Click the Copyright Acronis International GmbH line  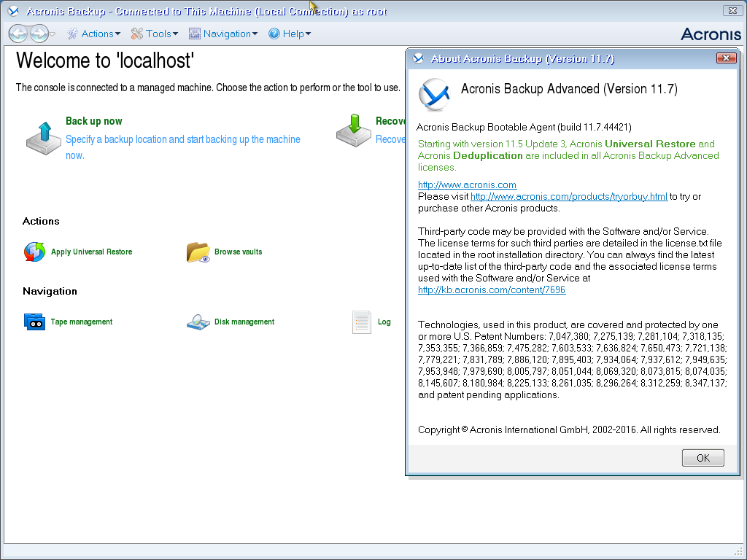click(x=569, y=429)
